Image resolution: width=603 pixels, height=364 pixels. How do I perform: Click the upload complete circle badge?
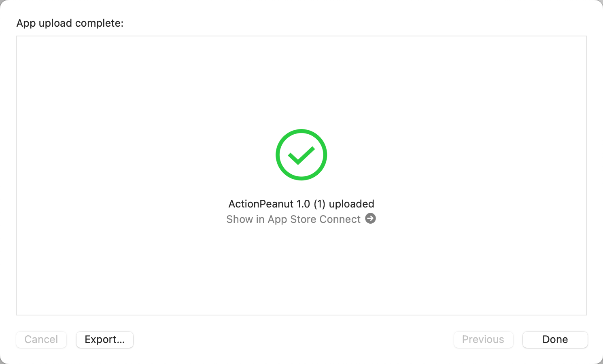[x=301, y=154]
